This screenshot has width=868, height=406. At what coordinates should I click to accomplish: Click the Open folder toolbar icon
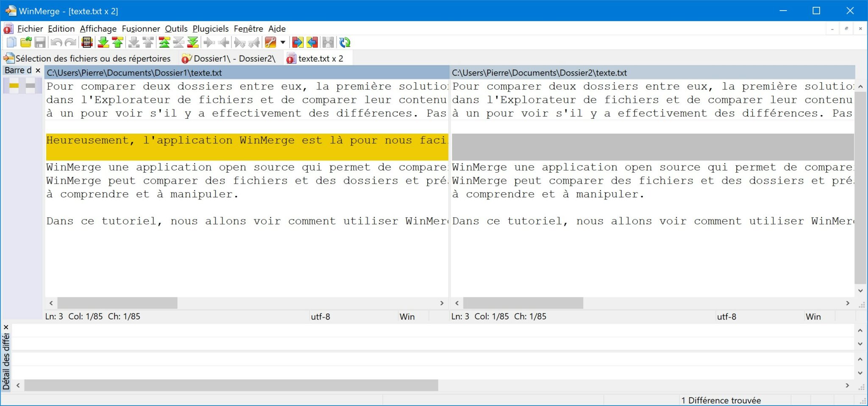(x=26, y=42)
